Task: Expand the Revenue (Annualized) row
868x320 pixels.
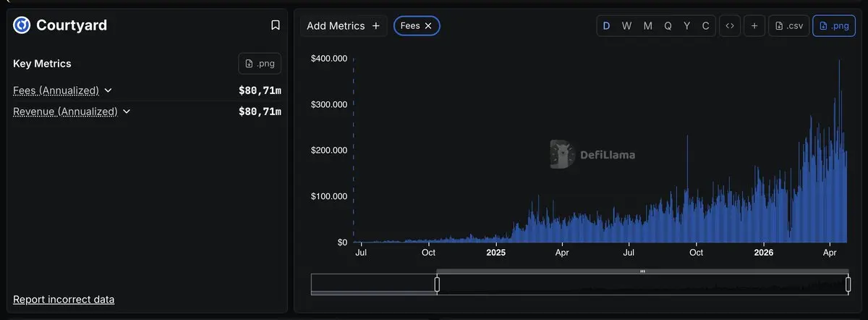Action: (127, 111)
